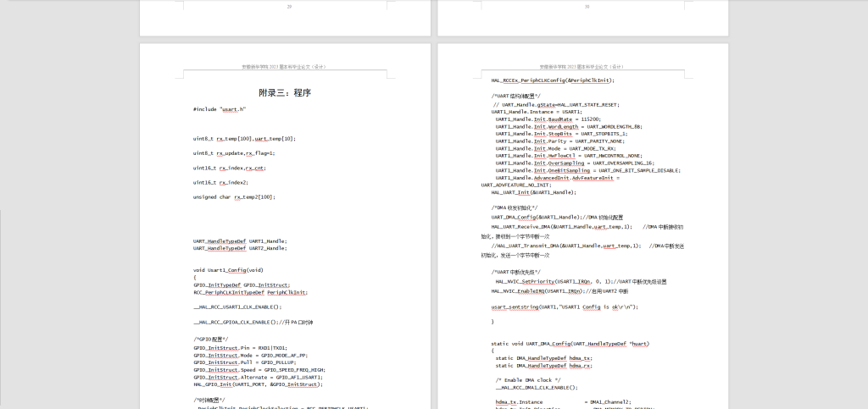
Task: Click the 'UART1_Handle.Init.BaudRate = 115200;' line
Action: [548, 119]
